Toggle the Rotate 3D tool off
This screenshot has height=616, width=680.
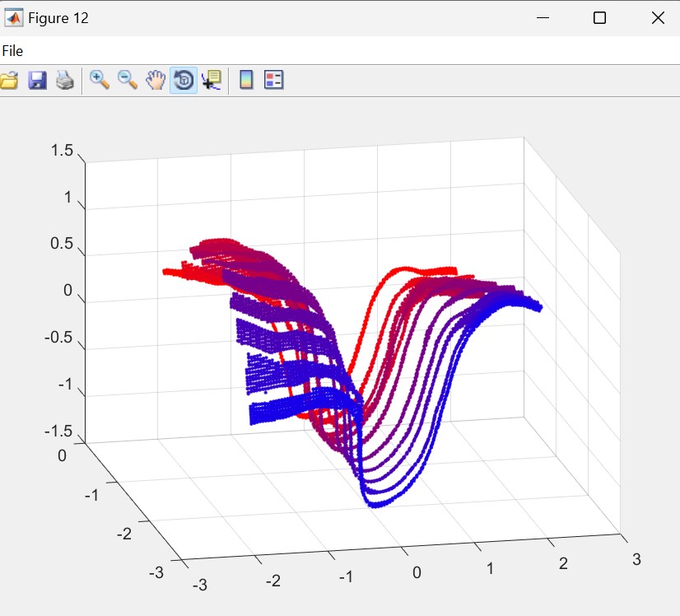pos(184,80)
